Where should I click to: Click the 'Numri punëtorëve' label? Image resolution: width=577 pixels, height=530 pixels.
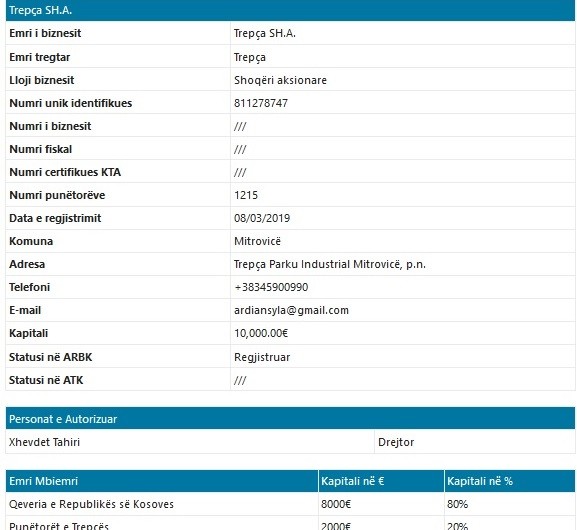57,195
